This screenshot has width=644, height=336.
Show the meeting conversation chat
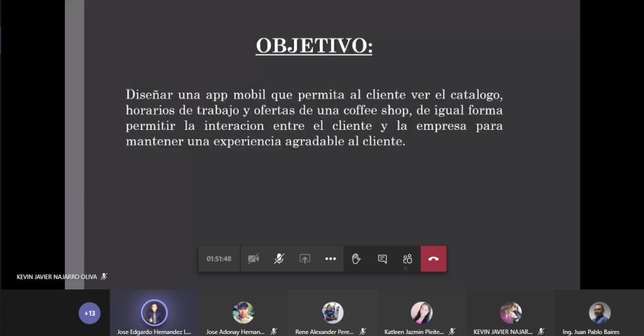(382, 259)
